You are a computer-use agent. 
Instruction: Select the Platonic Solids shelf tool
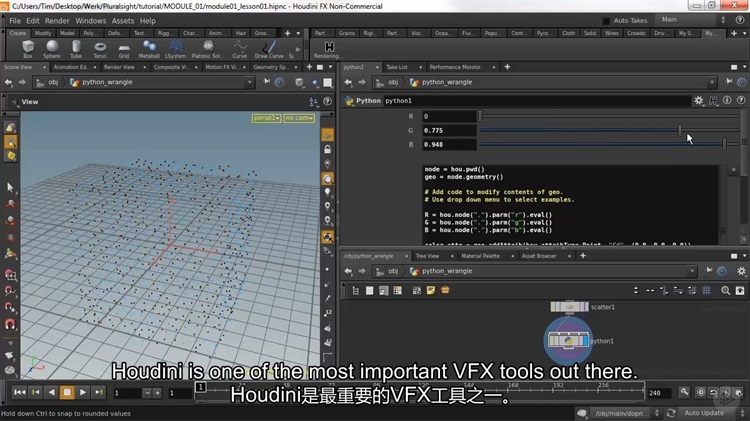[x=208, y=49]
